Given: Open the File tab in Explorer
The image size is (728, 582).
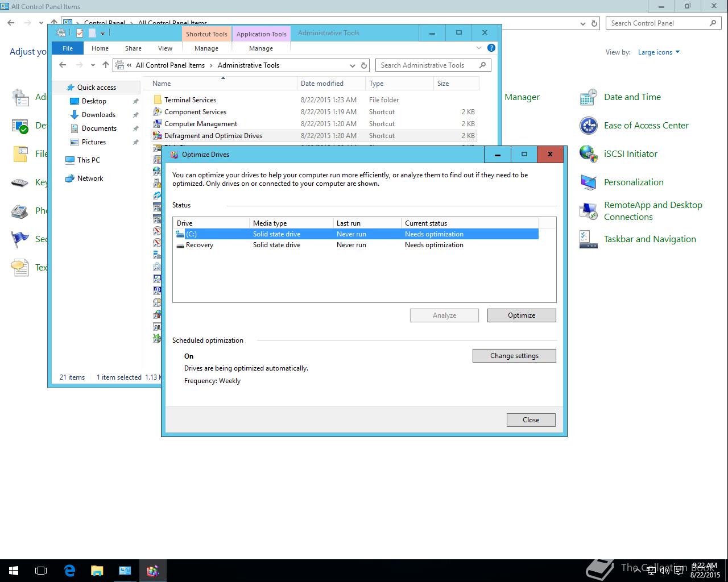Looking at the screenshot, I should [68, 48].
